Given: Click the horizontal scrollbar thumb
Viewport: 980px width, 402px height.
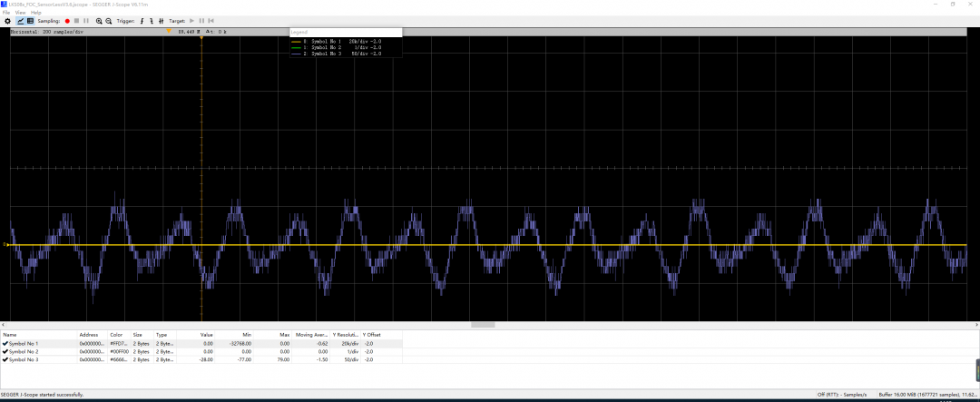Looking at the screenshot, I should coord(483,325).
